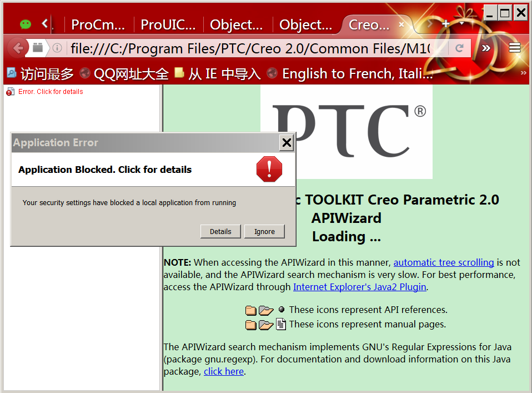Click the manual page document icon
Viewport: 532px width, 393px height.
click(x=281, y=324)
